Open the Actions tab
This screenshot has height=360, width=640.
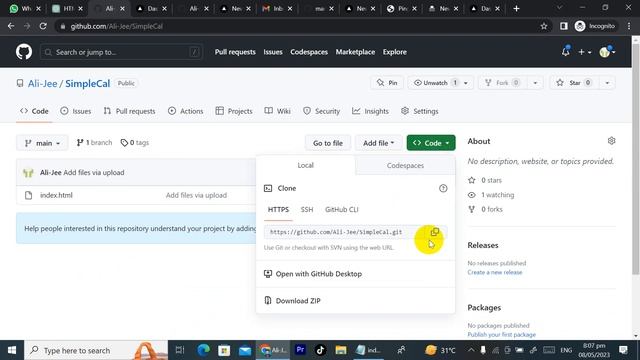pos(185,111)
